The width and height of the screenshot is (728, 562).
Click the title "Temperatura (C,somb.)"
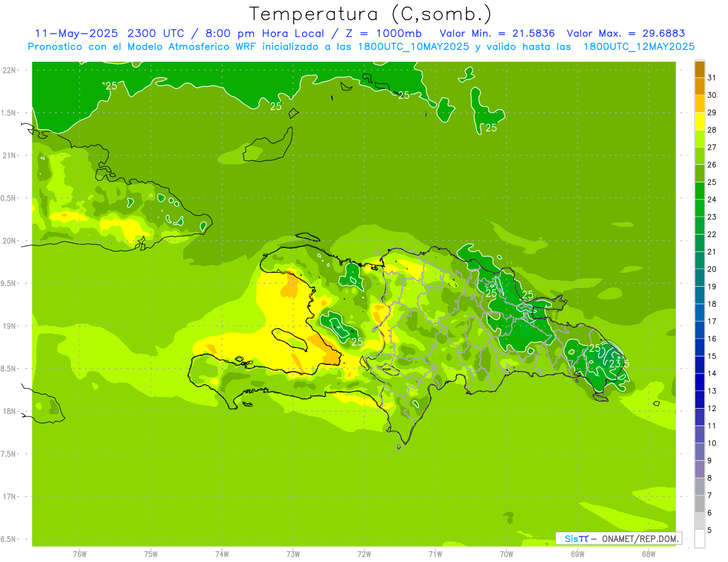(371, 14)
